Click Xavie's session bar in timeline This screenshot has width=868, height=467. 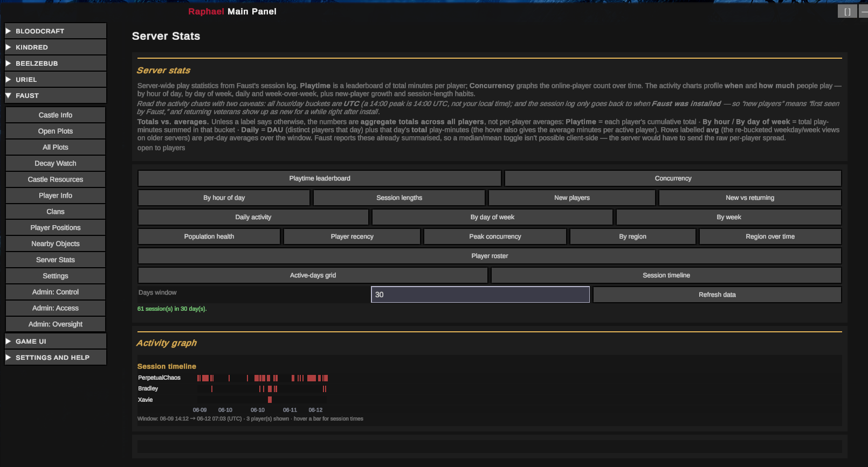pyautogui.click(x=270, y=400)
